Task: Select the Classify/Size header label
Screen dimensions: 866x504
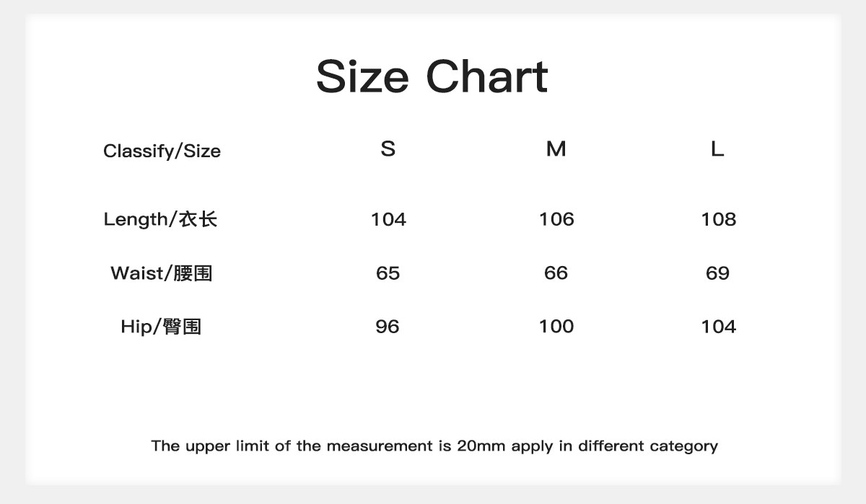Action: point(162,151)
